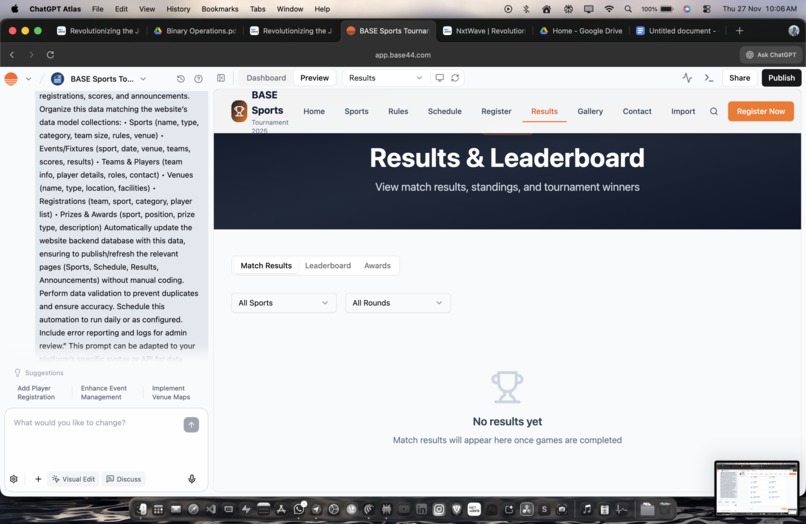806x524 pixels.
Task: Open the Gallery nav link
Action: [x=590, y=111]
